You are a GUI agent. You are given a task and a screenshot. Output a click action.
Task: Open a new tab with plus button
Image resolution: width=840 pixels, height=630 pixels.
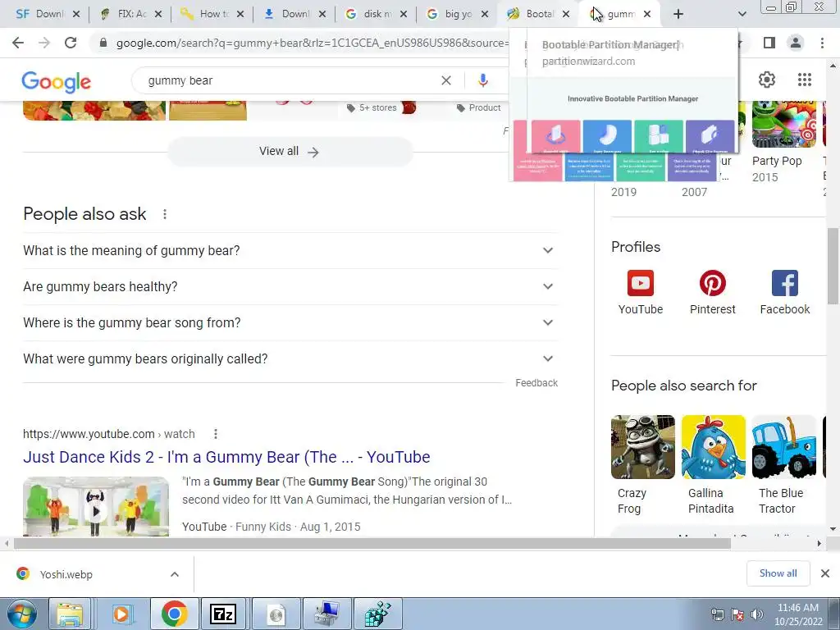click(x=678, y=14)
